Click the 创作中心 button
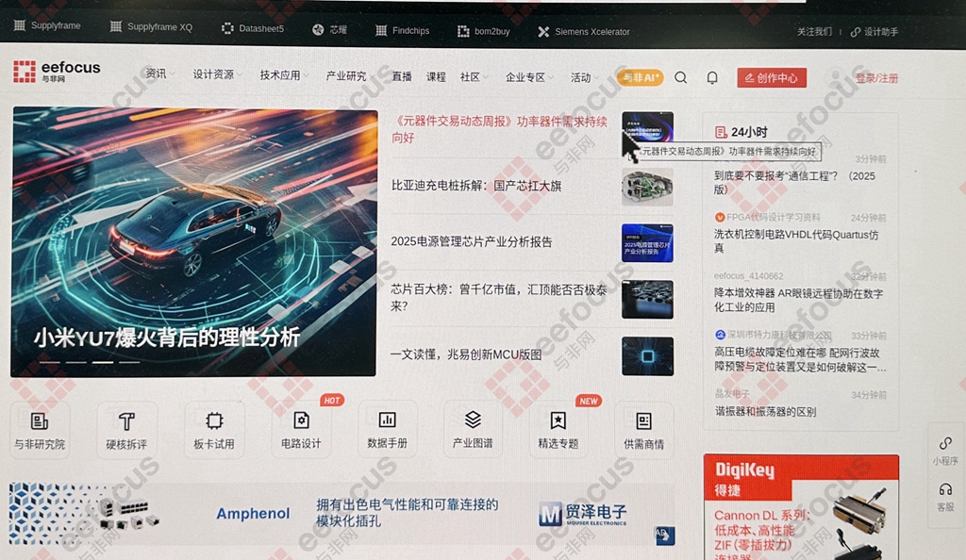Viewport: 966px width, 560px height. tap(772, 78)
